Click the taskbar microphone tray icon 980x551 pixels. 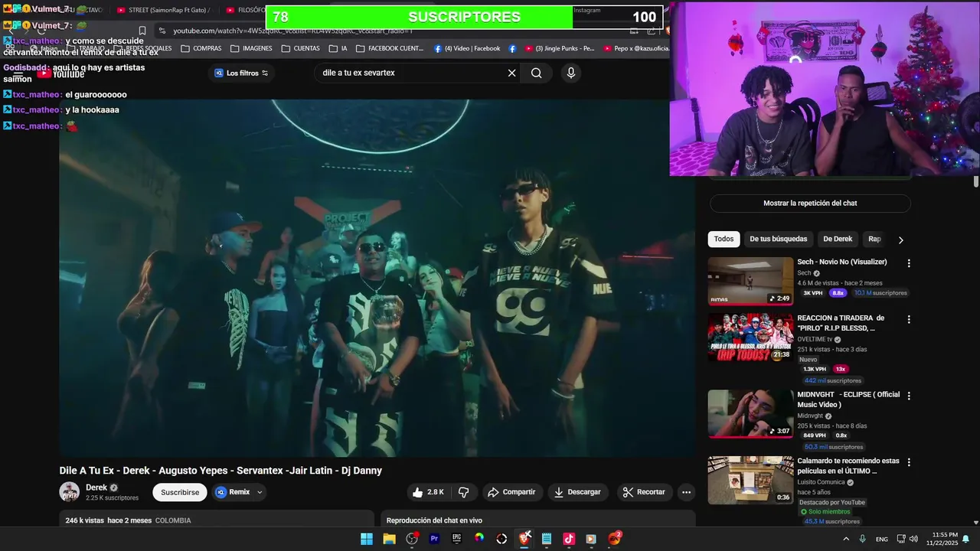[x=863, y=539]
